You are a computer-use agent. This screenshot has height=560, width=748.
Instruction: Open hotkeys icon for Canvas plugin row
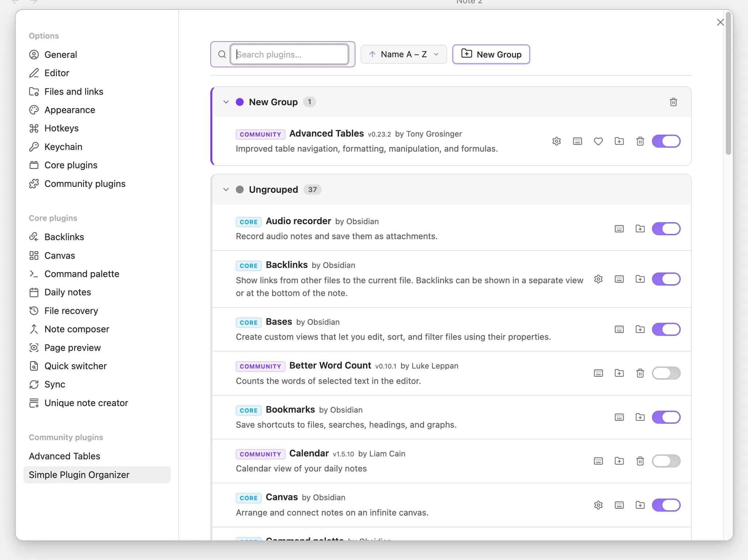pyautogui.click(x=619, y=505)
